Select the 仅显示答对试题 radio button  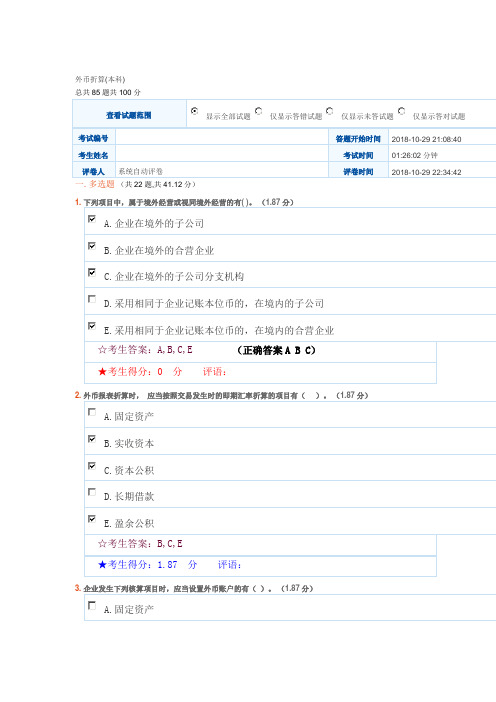pos(402,111)
